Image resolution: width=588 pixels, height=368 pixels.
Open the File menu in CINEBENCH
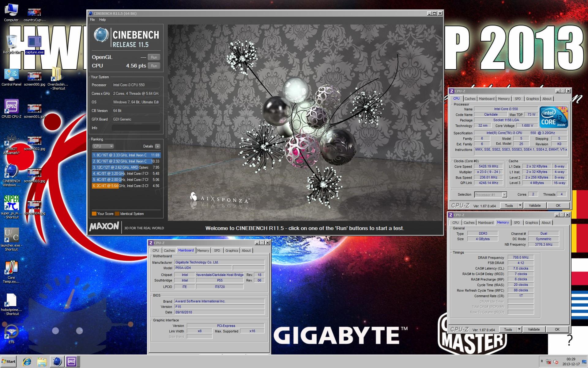(x=92, y=20)
